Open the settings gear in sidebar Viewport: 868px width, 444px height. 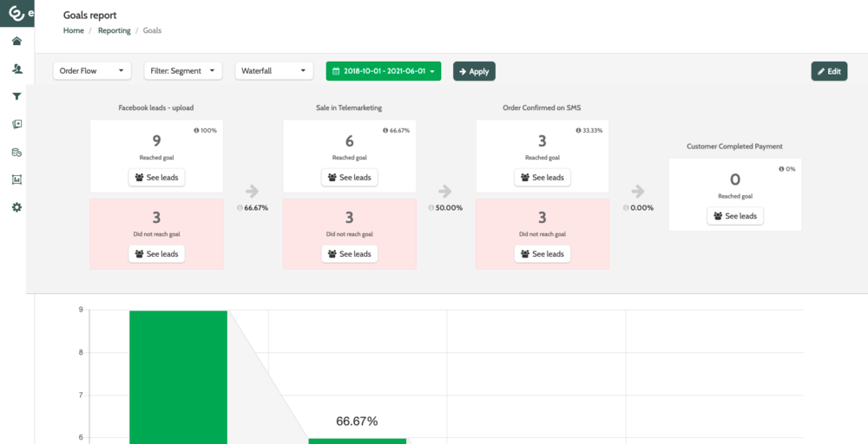point(16,207)
